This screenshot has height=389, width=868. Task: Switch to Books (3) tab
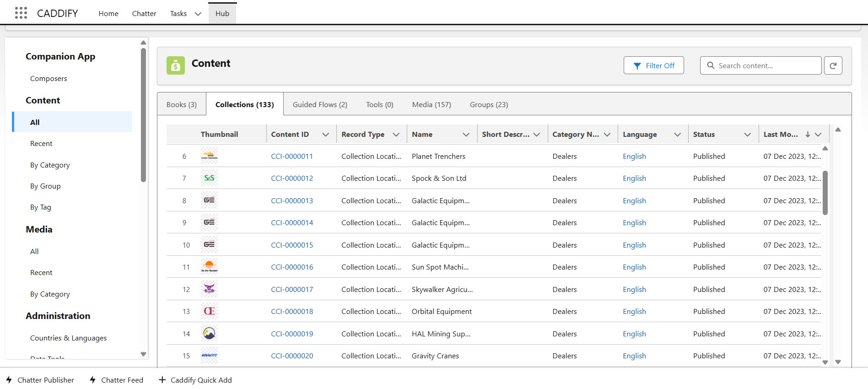[x=182, y=104]
